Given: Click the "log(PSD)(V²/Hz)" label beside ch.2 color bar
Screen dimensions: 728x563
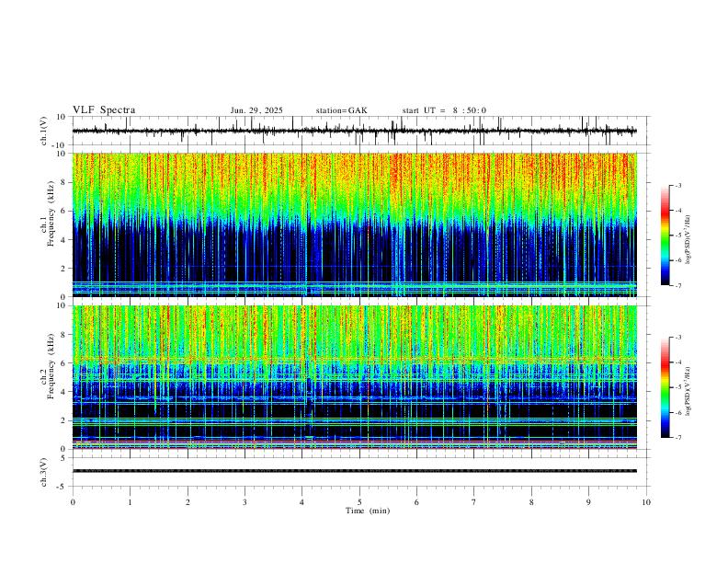Looking at the screenshot, I should 688,392.
